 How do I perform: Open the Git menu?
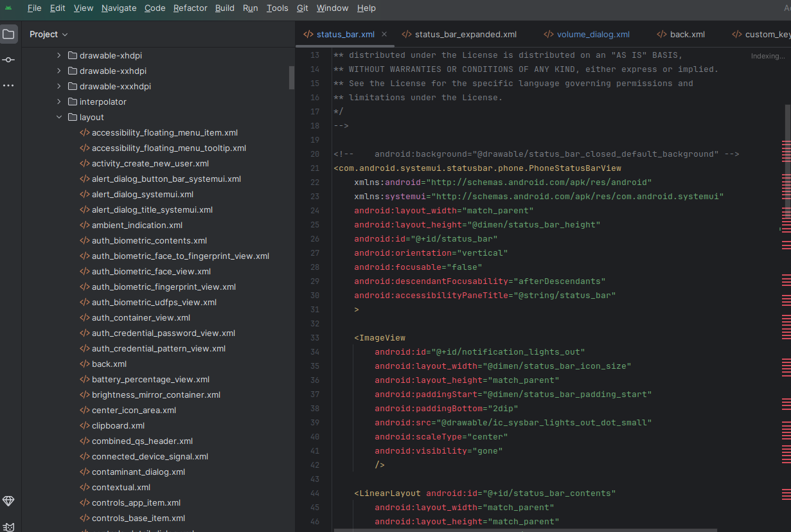point(302,8)
